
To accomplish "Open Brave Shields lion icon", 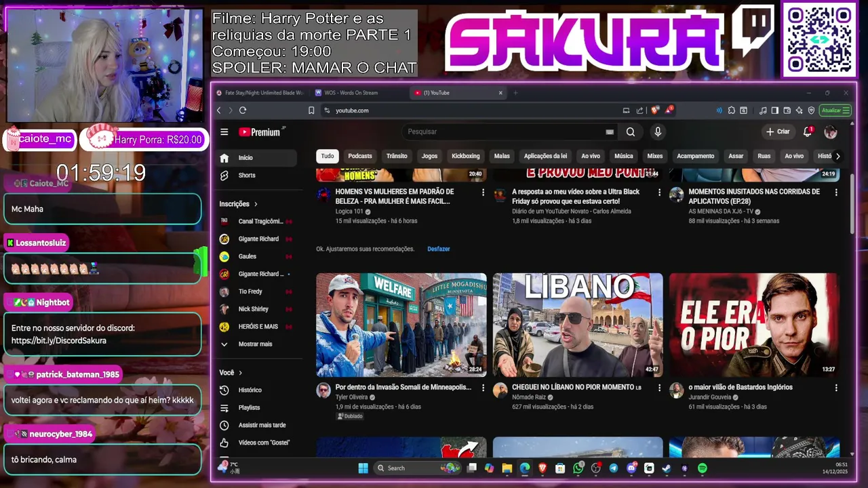I will pos(654,110).
